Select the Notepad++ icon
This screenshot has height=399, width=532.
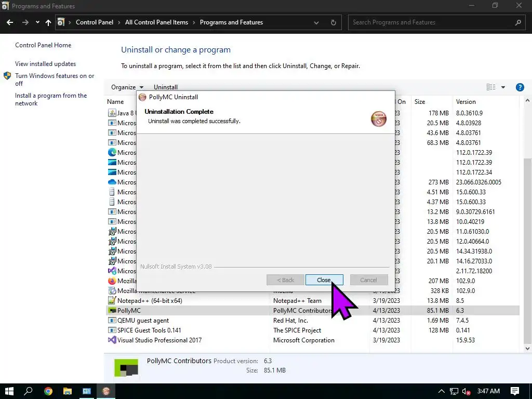pyautogui.click(x=112, y=301)
